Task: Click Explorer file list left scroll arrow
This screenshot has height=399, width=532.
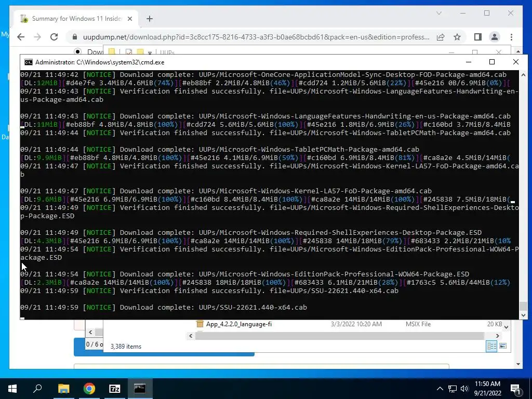Action: coord(191,336)
